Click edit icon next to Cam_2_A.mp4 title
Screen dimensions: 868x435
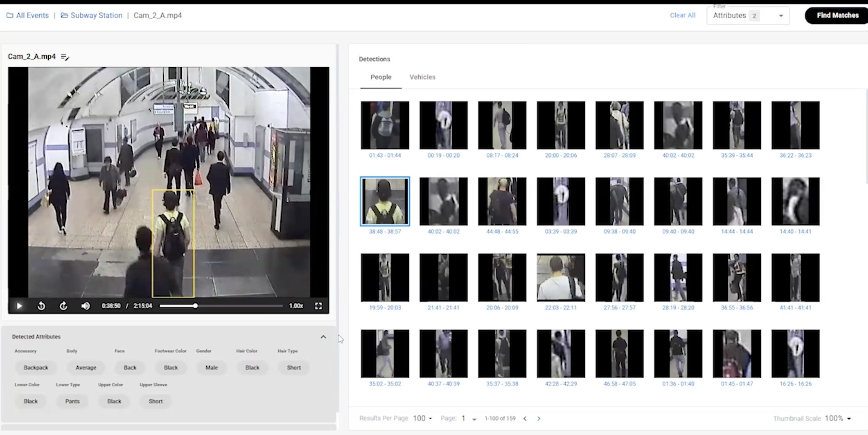pos(65,57)
